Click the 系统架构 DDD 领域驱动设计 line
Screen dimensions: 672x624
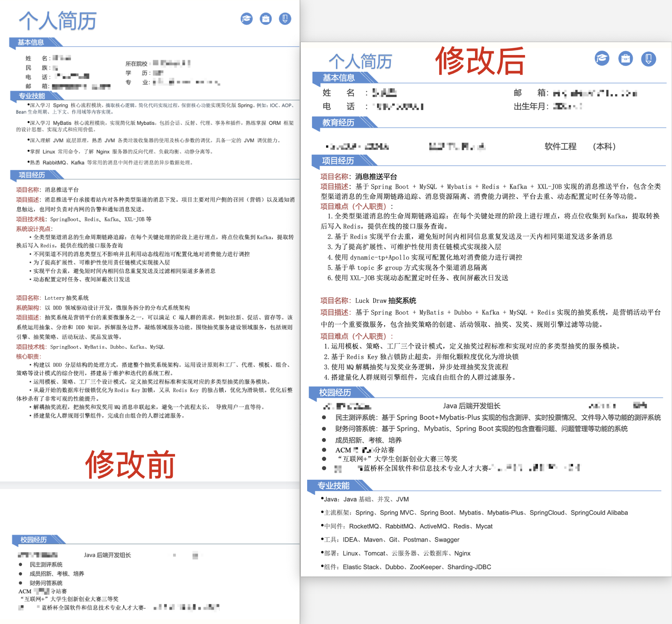coord(103,308)
